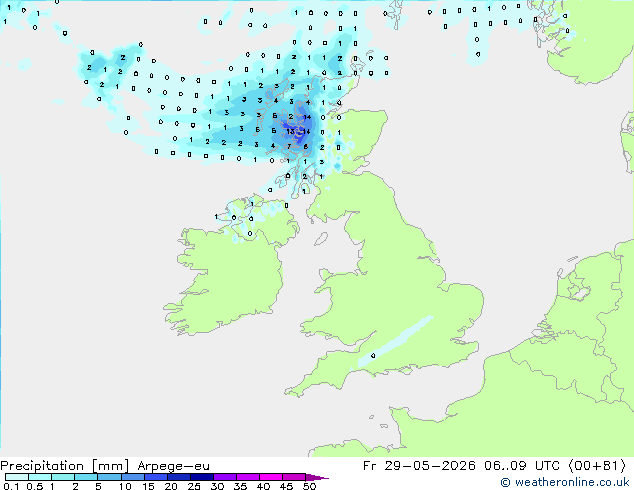
Task: Click the "30" legend scale label
Action: (x=217, y=486)
